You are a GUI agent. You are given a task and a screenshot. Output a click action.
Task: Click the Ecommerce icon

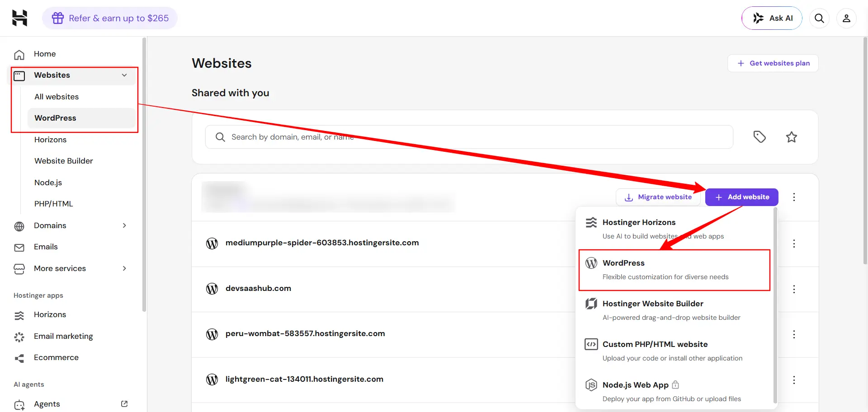tap(19, 358)
